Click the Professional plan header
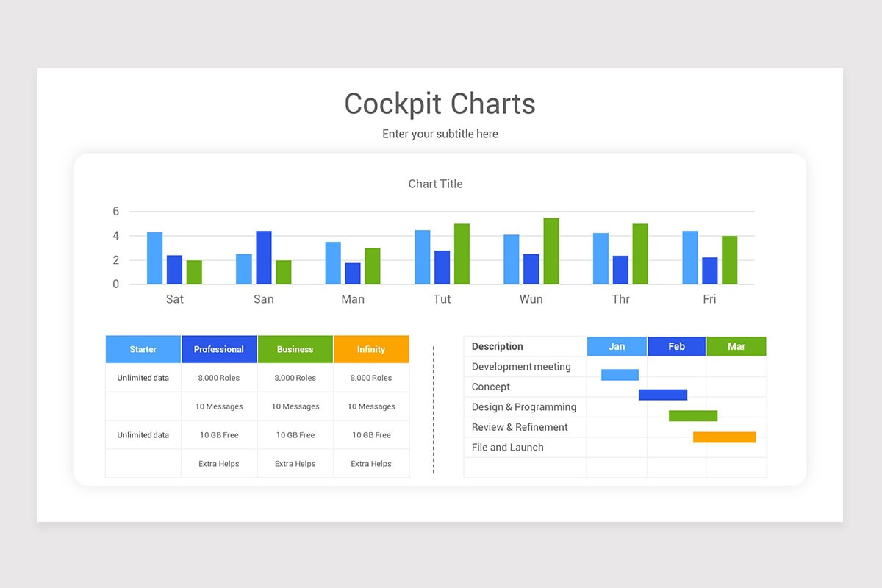 (219, 349)
